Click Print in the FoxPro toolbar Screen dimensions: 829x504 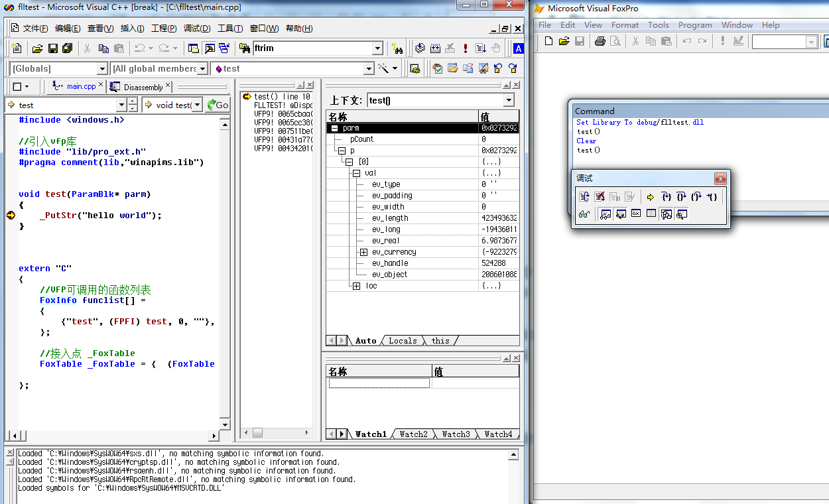point(600,41)
